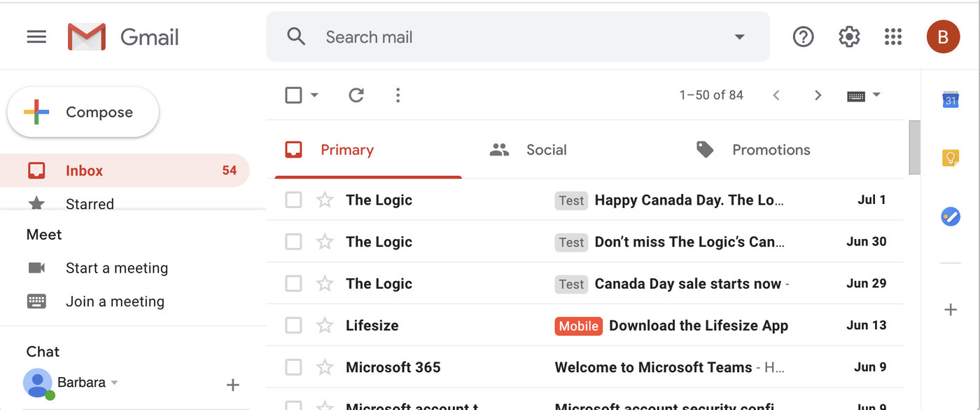This screenshot has width=980, height=410.
Task: Star the Don't miss The Logic's email
Action: (325, 242)
